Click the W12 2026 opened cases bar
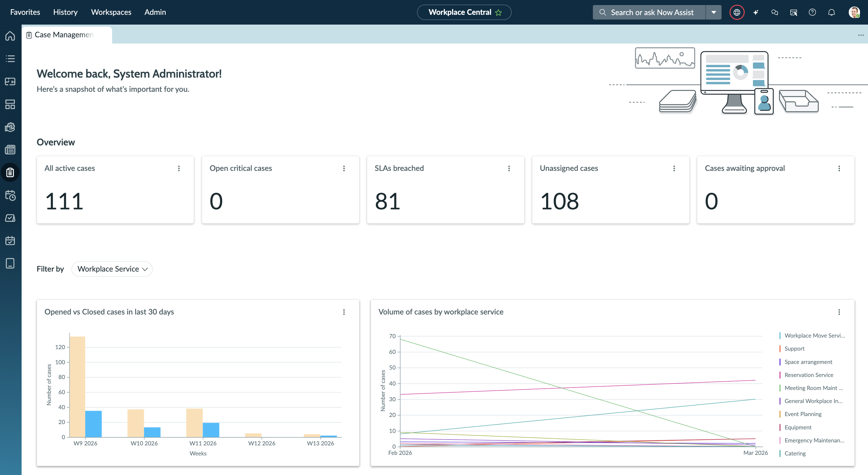Screen dimensions: 868x475 tap(254, 435)
